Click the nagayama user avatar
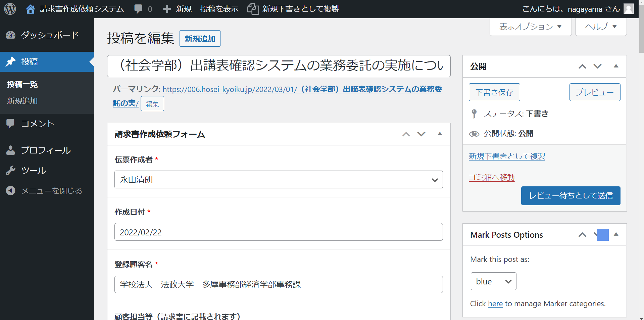Screen dimensions: 644x320 point(629,9)
